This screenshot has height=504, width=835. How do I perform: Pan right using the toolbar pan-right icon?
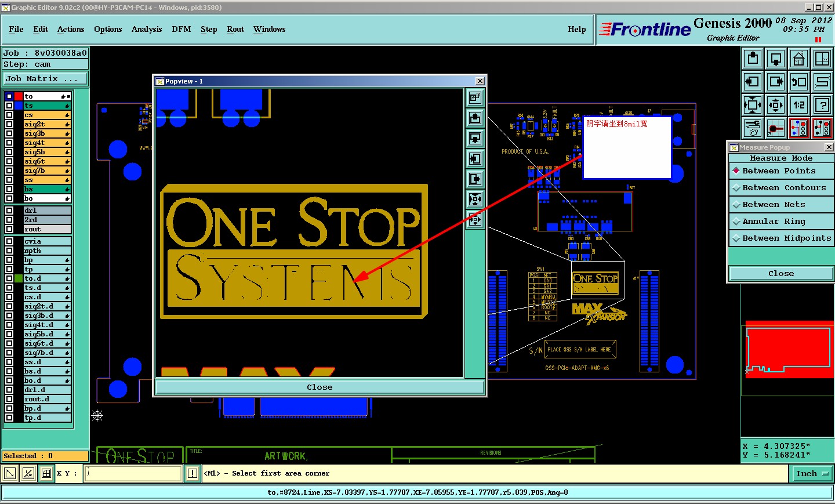pyautogui.click(x=776, y=82)
